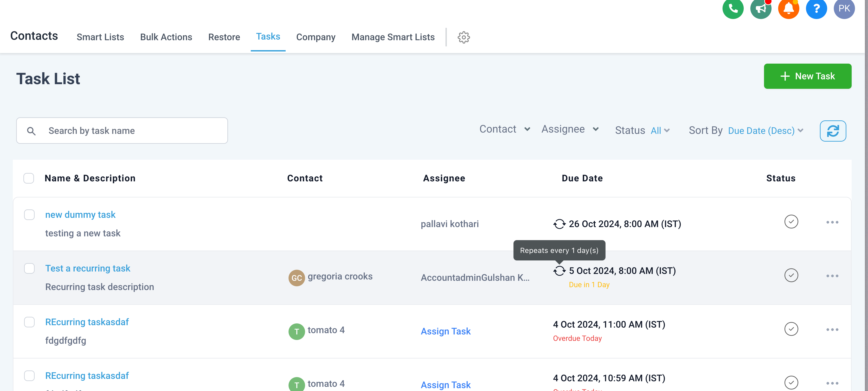This screenshot has width=868, height=391.
Task: Click the Contacts page heading
Action: pos(34,36)
